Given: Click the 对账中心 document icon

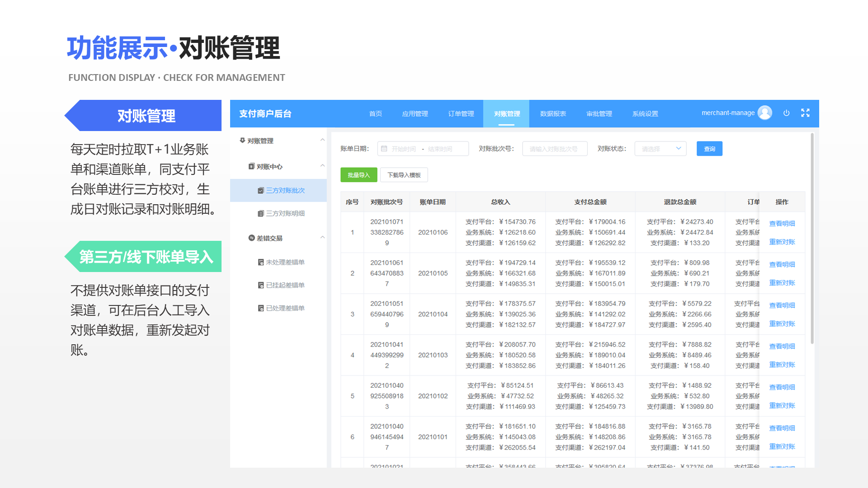Looking at the screenshot, I should coord(252,166).
